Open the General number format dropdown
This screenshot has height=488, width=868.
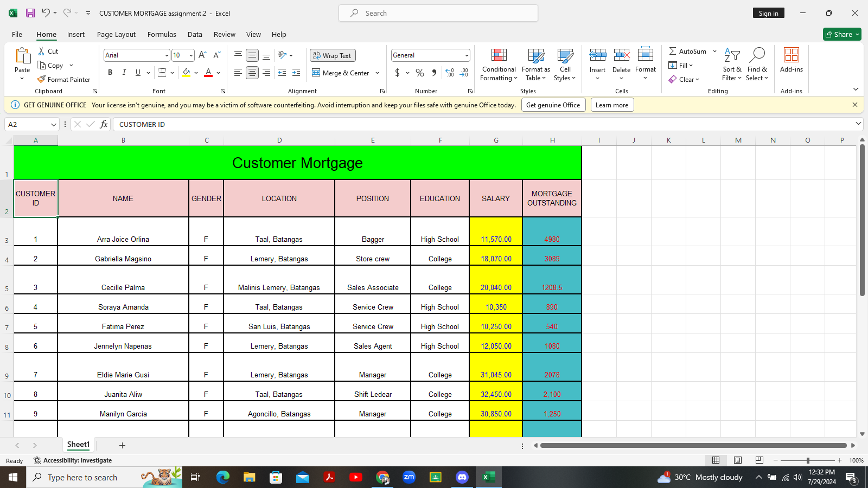tap(467, 55)
